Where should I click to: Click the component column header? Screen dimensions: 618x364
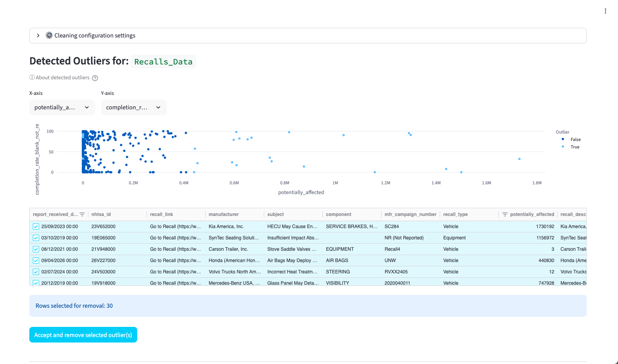click(x=352, y=214)
